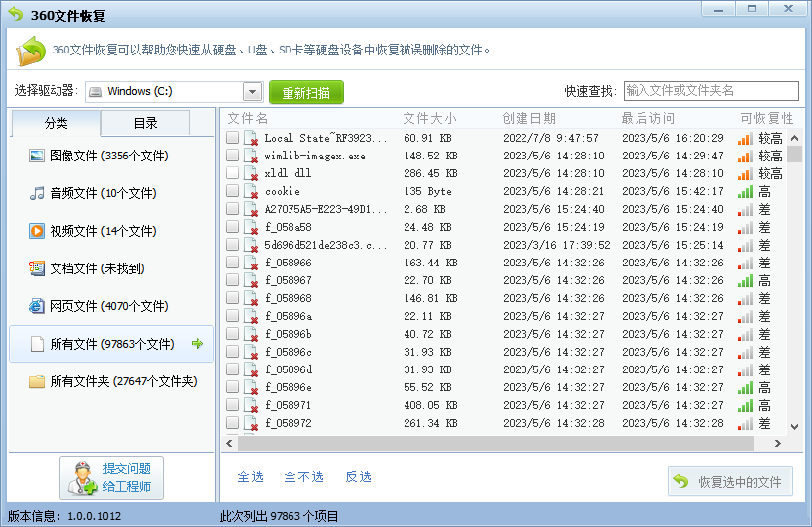Screen dimensions: 812x527
Task: Check the box for Local State~RF3923
Action: (232, 137)
